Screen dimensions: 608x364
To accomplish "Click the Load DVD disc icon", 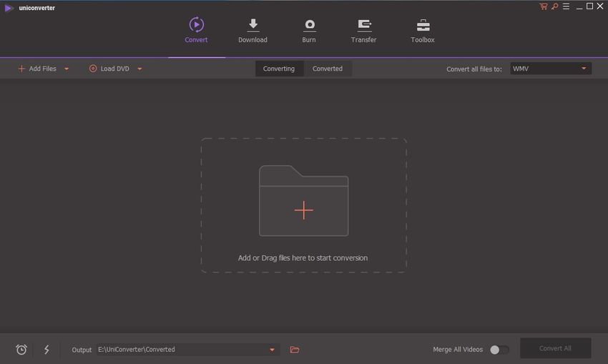I will [93, 69].
